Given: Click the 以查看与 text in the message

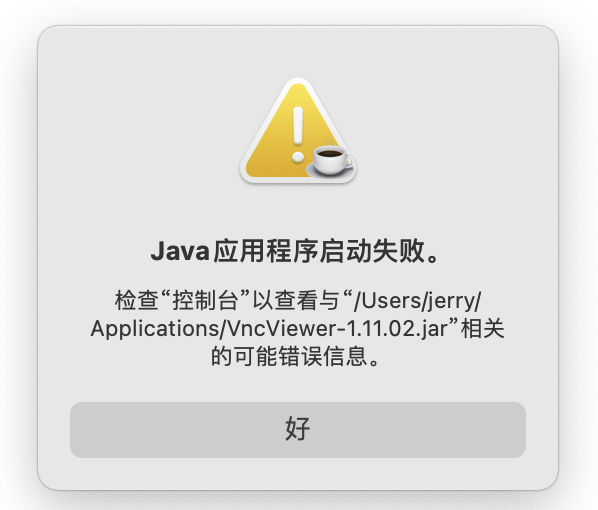Looking at the screenshot, I should coord(296,300).
